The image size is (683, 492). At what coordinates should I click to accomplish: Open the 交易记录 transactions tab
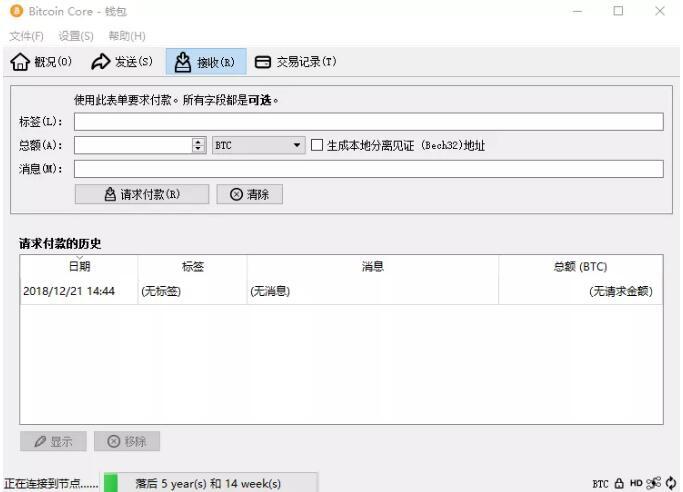pyautogui.click(x=295, y=62)
